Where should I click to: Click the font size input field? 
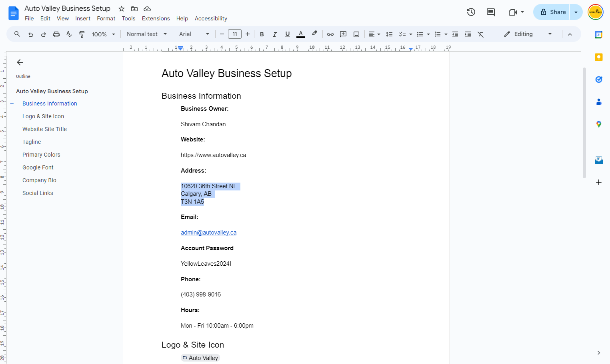pos(235,34)
